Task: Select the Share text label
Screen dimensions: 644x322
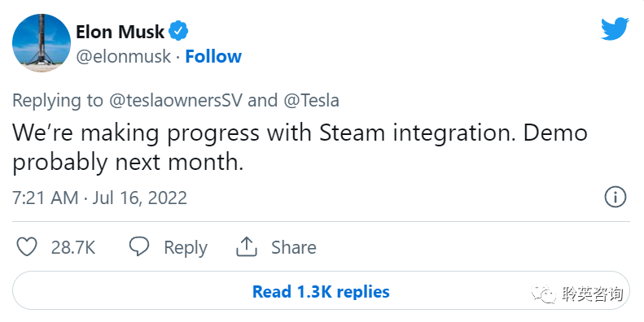Action: 294,247
